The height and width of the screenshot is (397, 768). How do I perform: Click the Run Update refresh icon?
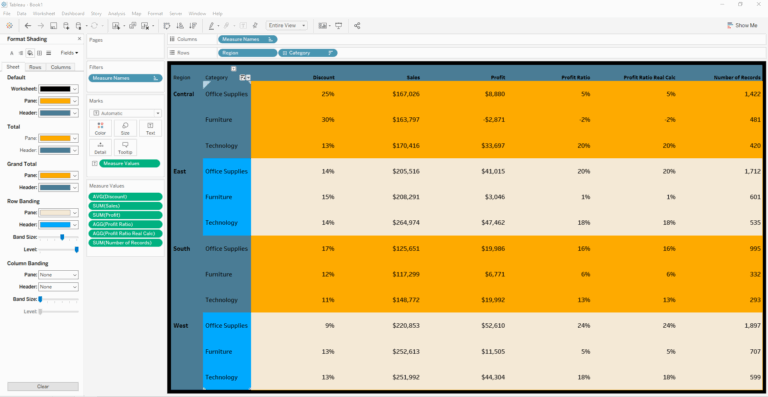pyautogui.click(x=94, y=25)
